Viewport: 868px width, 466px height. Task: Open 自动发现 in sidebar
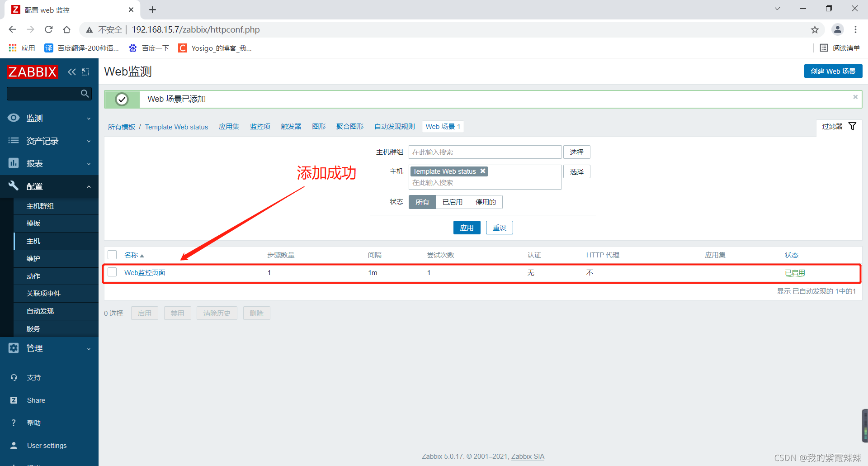(x=56, y=311)
